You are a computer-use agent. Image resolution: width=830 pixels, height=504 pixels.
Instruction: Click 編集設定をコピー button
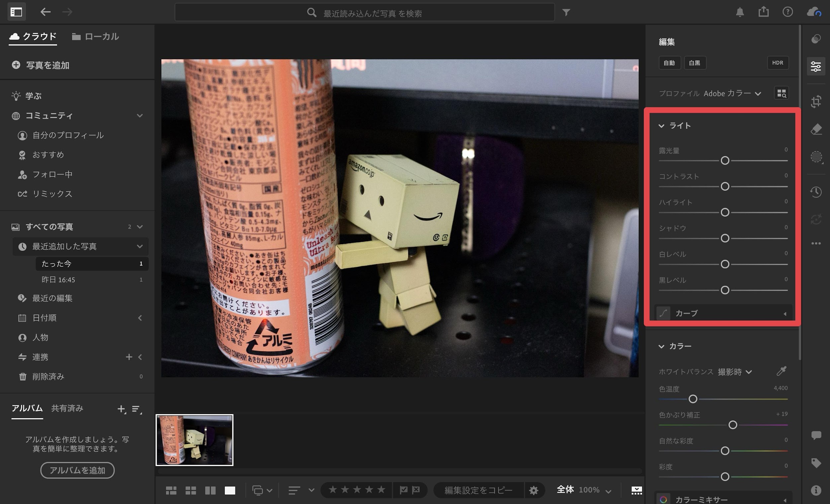pyautogui.click(x=479, y=490)
